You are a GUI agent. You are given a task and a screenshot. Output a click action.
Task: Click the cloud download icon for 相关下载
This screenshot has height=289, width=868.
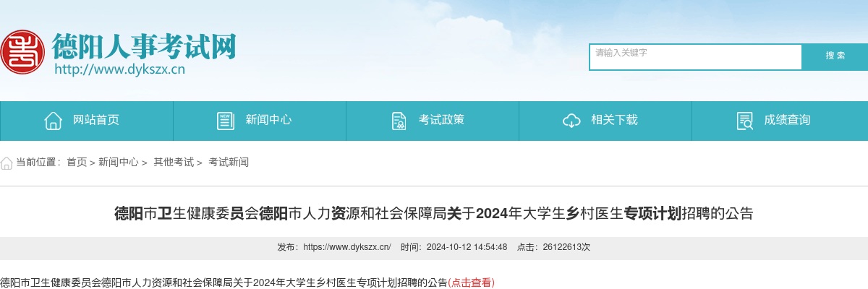tap(571, 121)
